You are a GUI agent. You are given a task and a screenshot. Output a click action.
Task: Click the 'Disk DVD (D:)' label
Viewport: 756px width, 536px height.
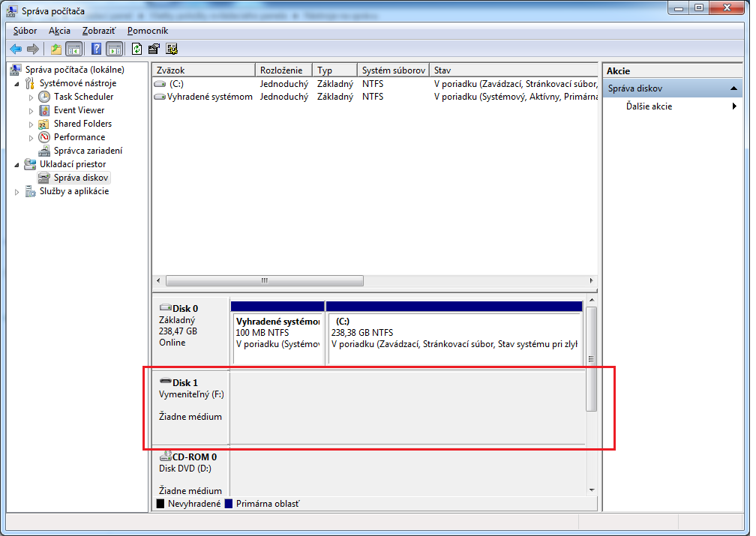pos(185,469)
